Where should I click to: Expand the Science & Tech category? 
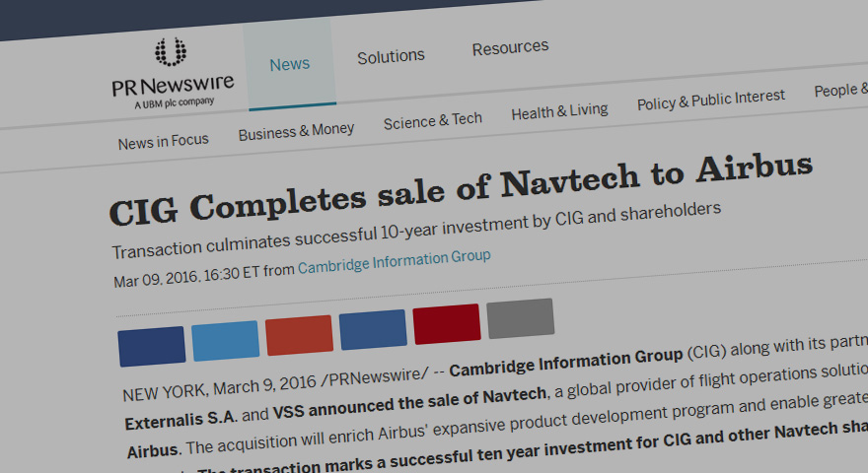pos(433,120)
